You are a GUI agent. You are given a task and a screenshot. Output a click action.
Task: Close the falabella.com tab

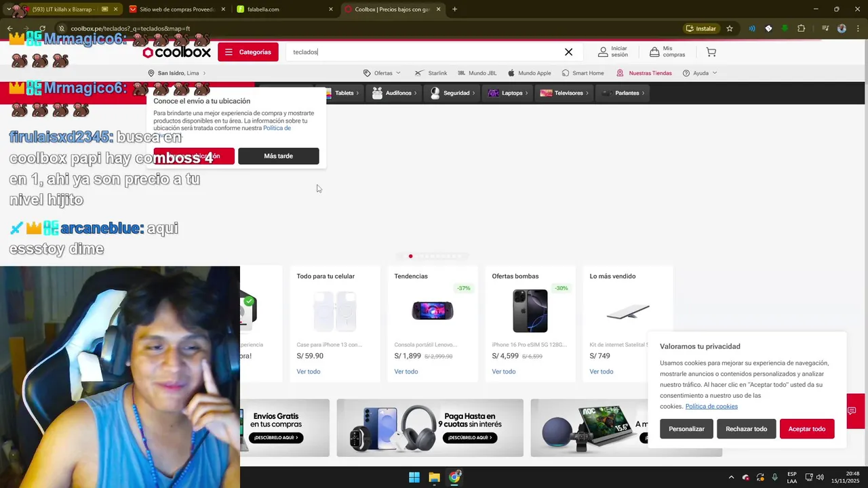tap(331, 9)
